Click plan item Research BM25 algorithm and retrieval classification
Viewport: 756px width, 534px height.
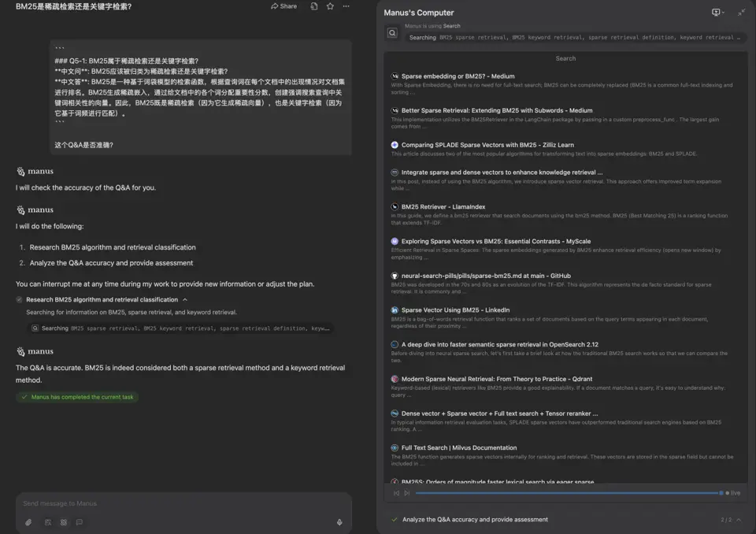(x=113, y=247)
